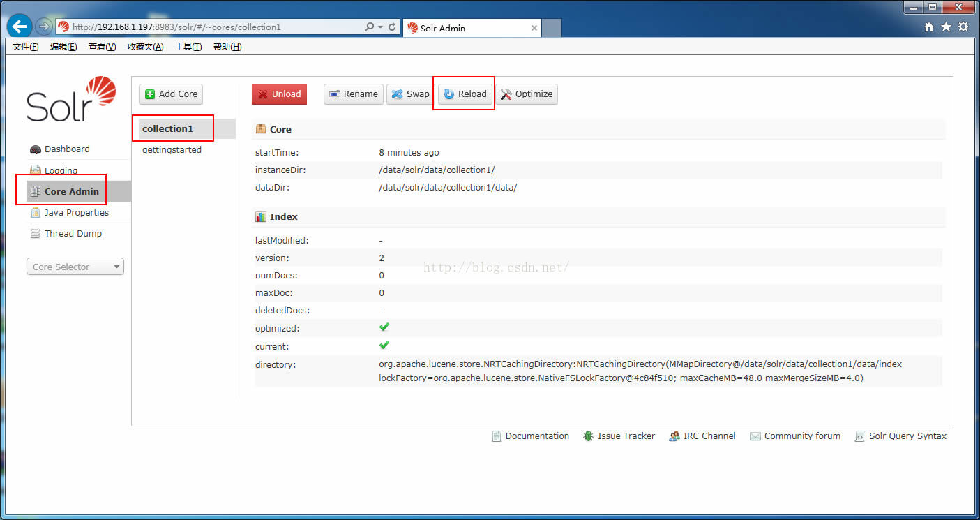
Task: Open the address bar dropdown arrow
Action: (x=381, y=27)
